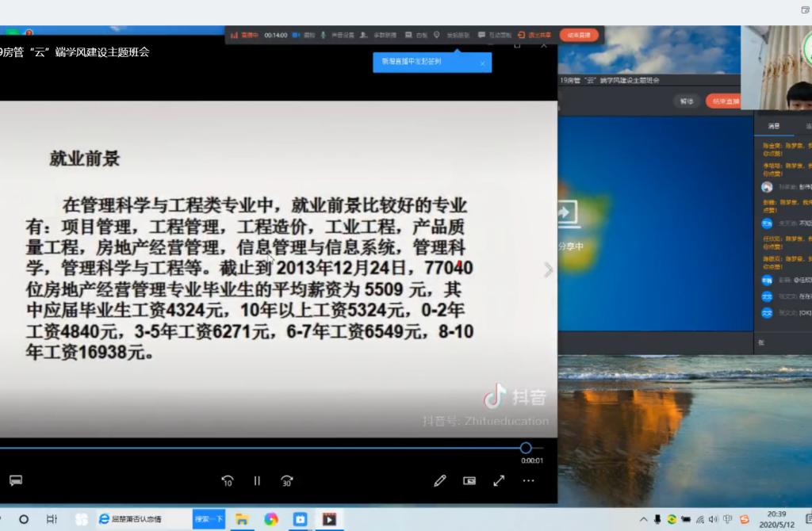Open the whiteboard tool in live toolbar
This screenshot has height=531, width=812.
(x=416, y=35)
